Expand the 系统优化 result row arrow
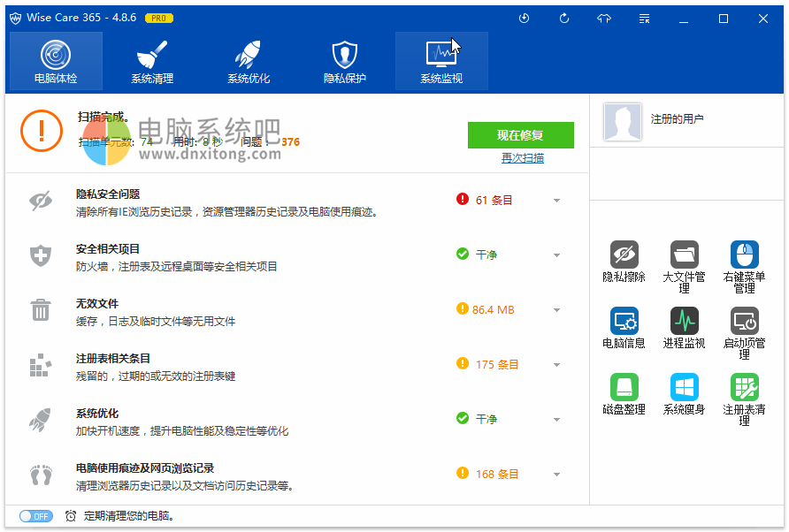The image size is (789, 532). (556, 420)
